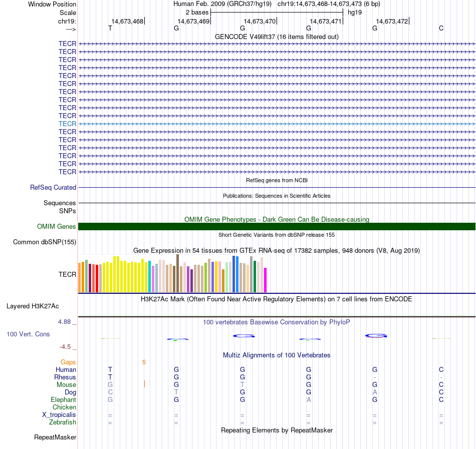
Task: Click the faded T in the Mouse row
Action: pos(243,385)
